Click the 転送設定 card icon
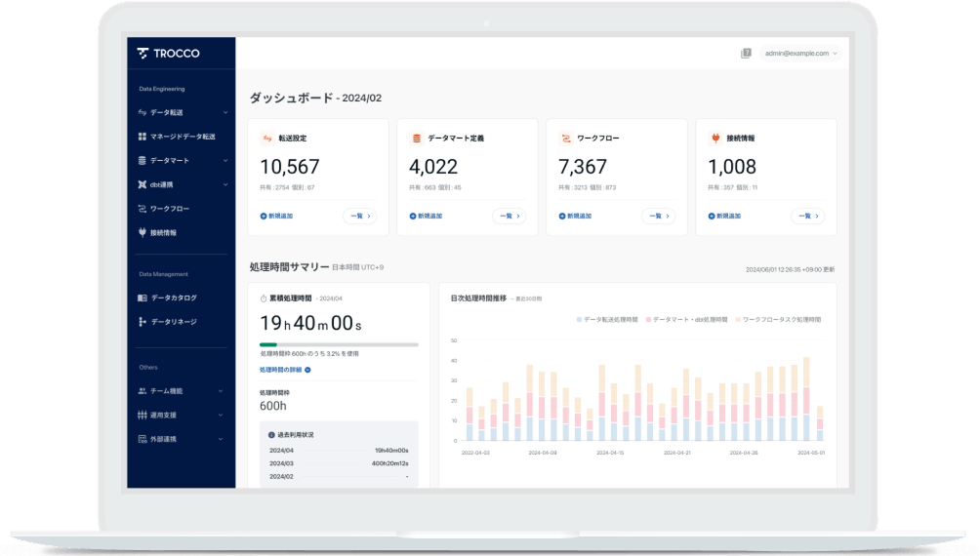The height and width of the screenshot is (556, 980). point(266,139)
